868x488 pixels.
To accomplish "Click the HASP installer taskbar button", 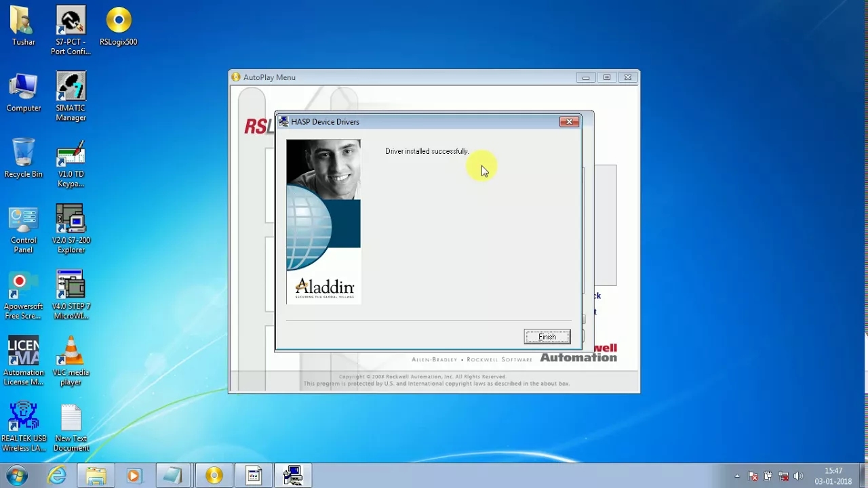I will click(292, 476).
